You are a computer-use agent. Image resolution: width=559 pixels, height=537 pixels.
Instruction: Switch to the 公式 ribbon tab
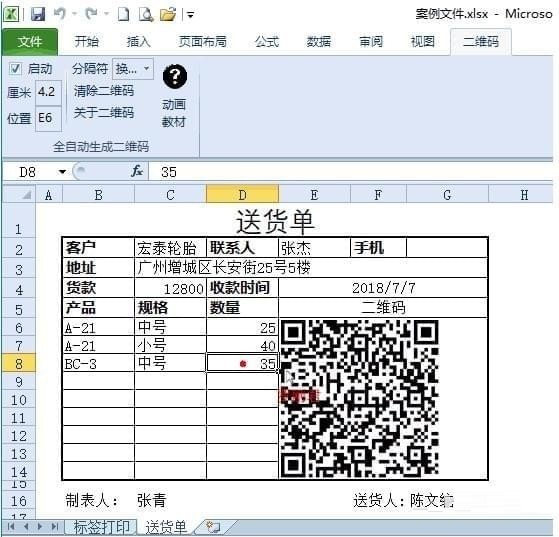[x=267, y=42]
